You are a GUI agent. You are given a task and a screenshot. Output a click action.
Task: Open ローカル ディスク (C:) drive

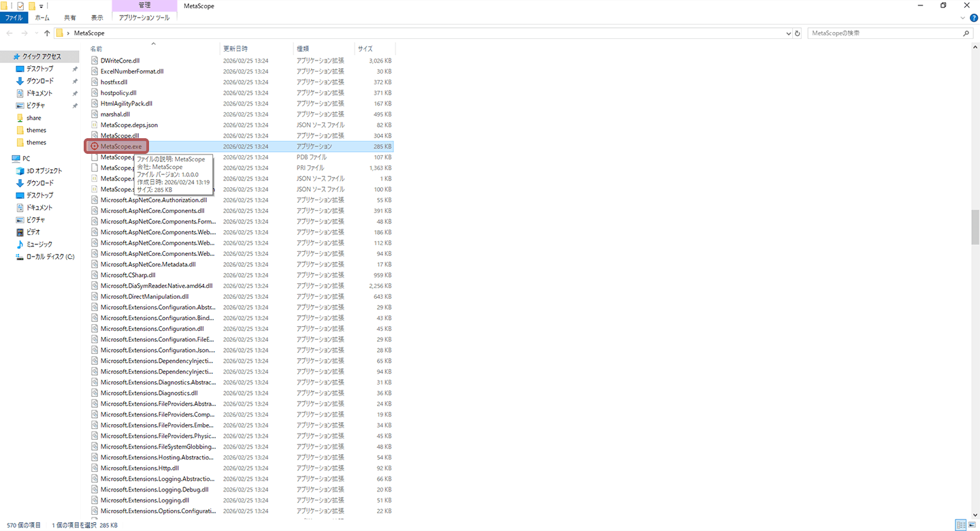50,257
